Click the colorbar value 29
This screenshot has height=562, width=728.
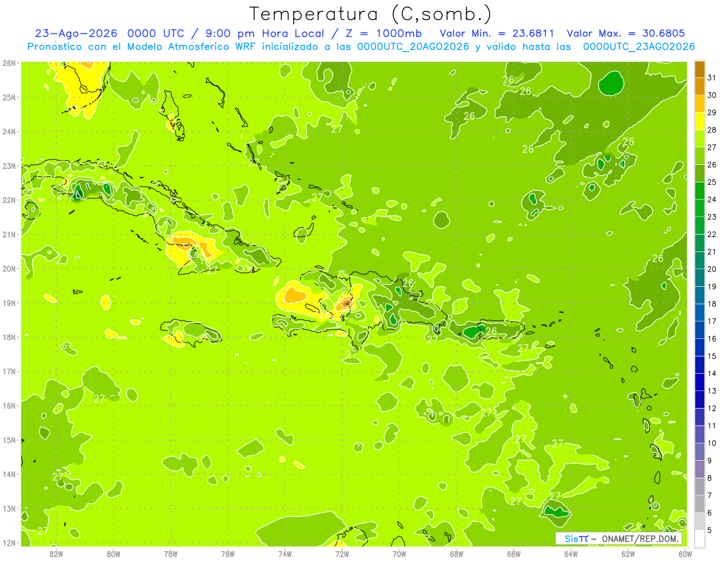click(712, 113)
